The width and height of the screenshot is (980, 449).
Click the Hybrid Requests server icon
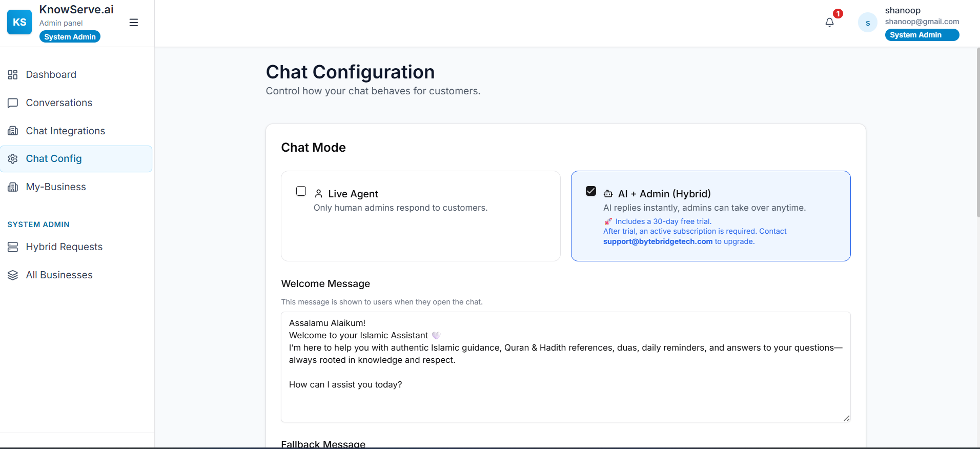coord(13,247)
